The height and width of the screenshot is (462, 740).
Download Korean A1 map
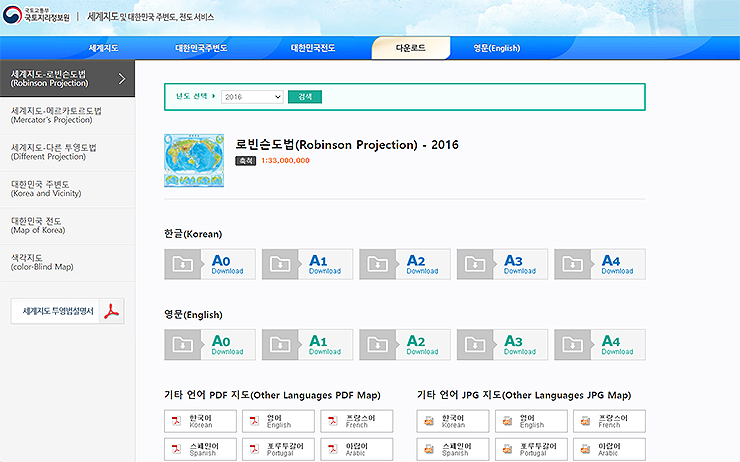[x=307, y=264]
